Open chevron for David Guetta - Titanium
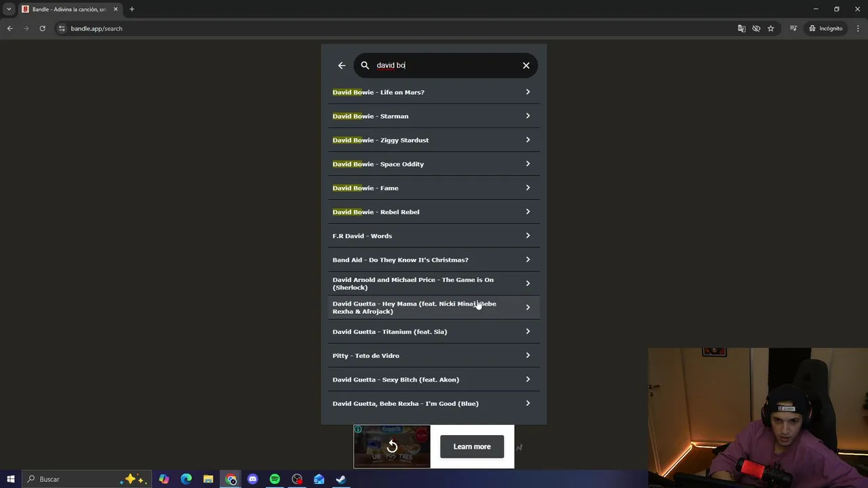The width and height of the screenshot is (868, 488). pyautogui.click(x=528, y=331)
